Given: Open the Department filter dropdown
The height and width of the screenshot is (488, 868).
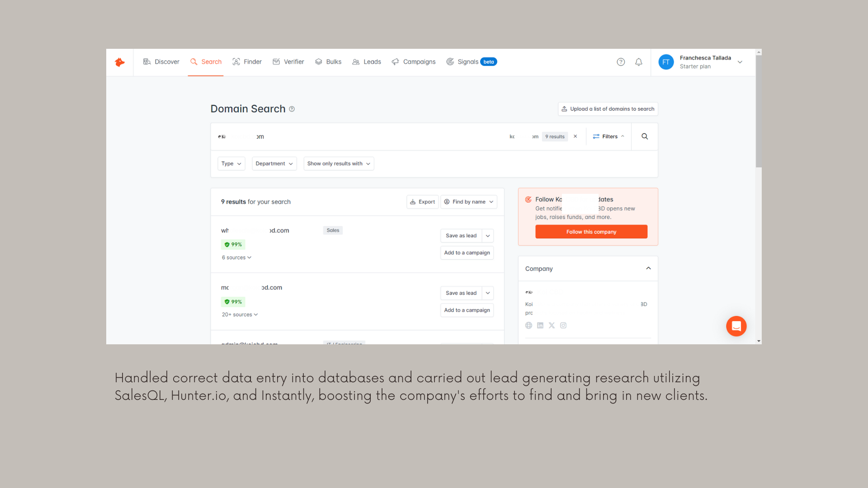Looking at the screenshot, I should coord(274,164).
